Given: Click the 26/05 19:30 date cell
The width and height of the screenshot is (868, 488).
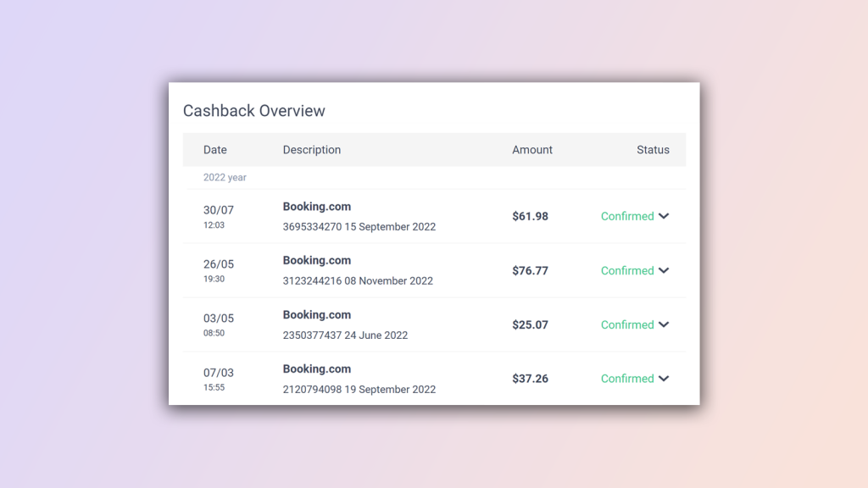Looking at the screenshot, I should (218, 270).
